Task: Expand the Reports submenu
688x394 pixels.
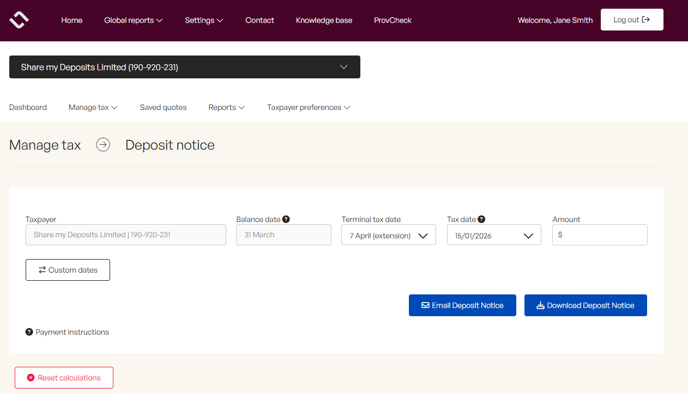Action: pyautogui.click(x=226, y=107)
